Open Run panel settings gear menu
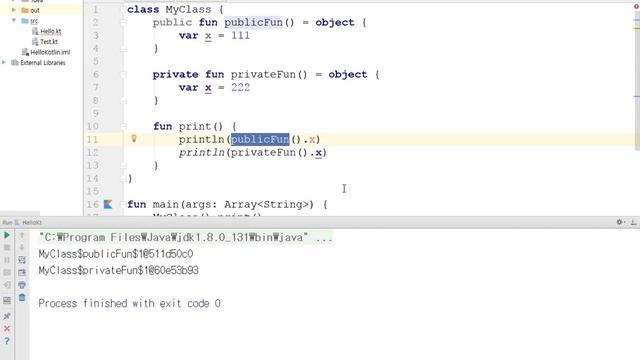This screenshot has height=360, width=640. coord(620,222)
